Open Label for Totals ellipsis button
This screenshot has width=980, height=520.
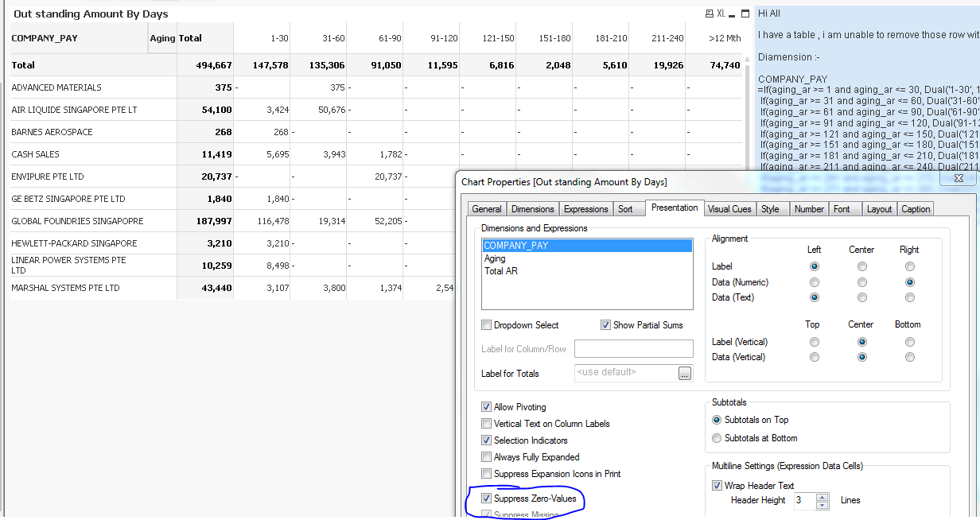coord(685,373)
